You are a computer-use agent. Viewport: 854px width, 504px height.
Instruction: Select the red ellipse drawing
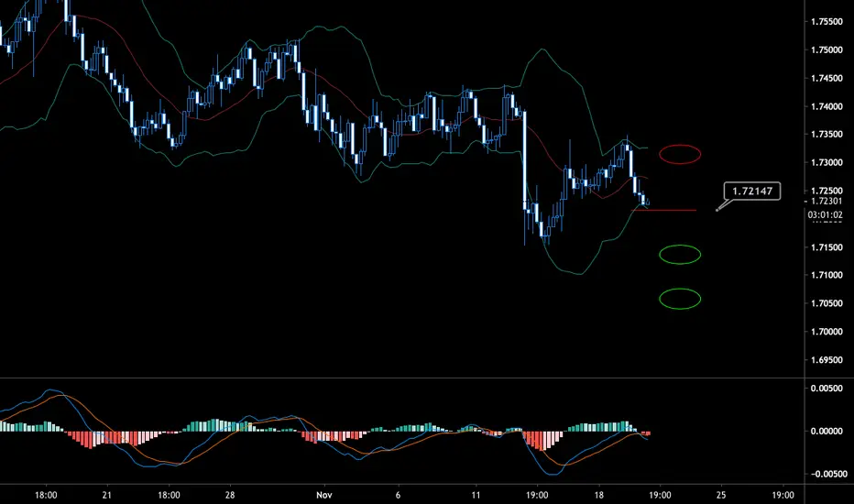tap(680, 154)
